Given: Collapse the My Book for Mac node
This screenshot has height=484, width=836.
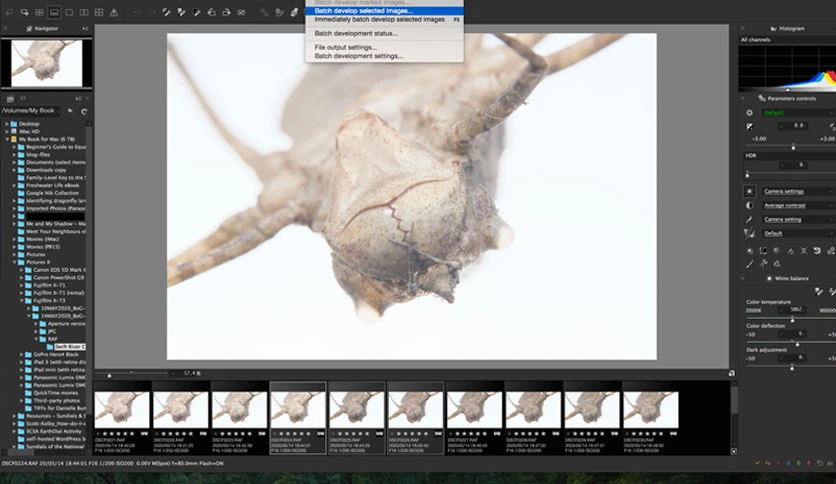Looking at the screenshot, I should (7, 139).
